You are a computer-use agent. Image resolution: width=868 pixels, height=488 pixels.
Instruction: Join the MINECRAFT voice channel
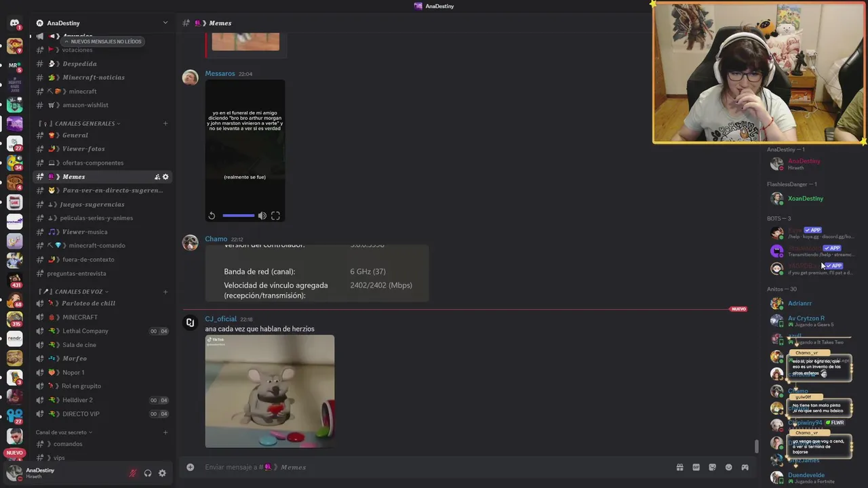coord(102,317)
